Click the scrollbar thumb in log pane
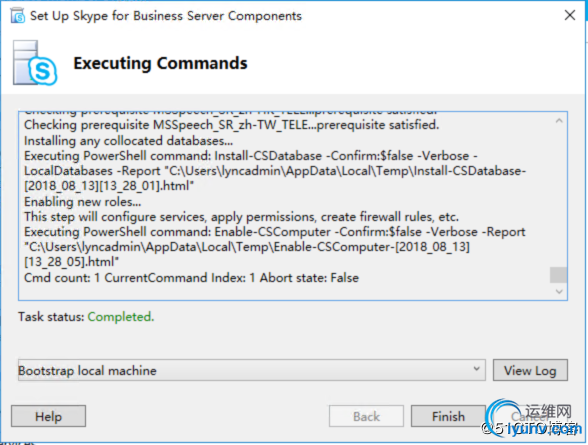Image resolution: width=588 pixels, height=445 pixels. [558, 275]
